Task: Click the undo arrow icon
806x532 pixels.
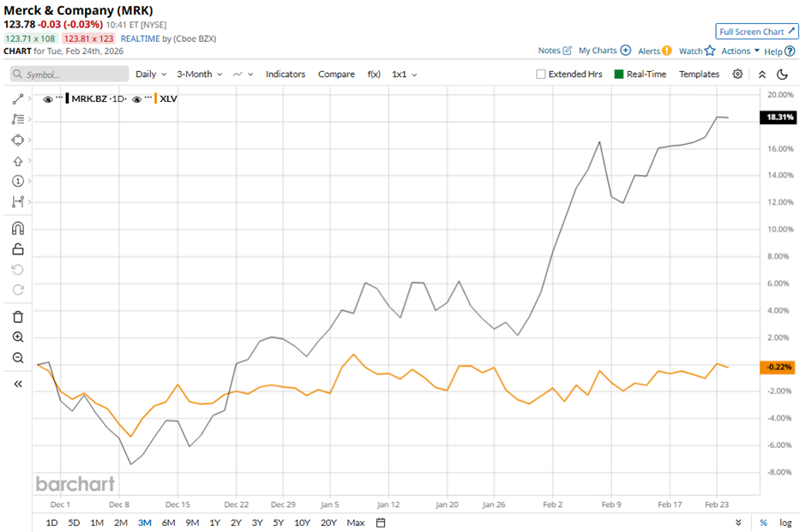Action: coord(17,270)
